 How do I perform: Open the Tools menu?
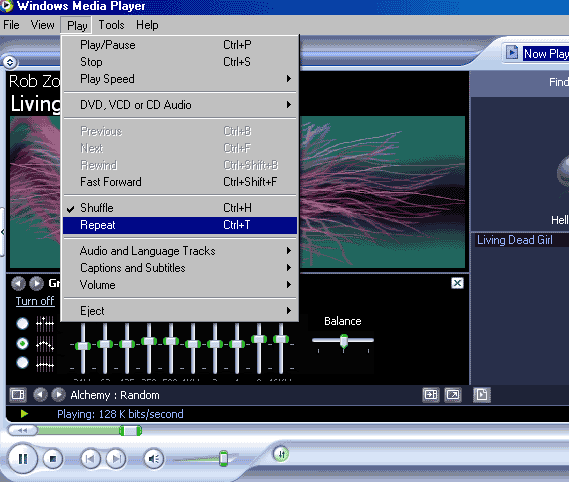pos(111,25)
